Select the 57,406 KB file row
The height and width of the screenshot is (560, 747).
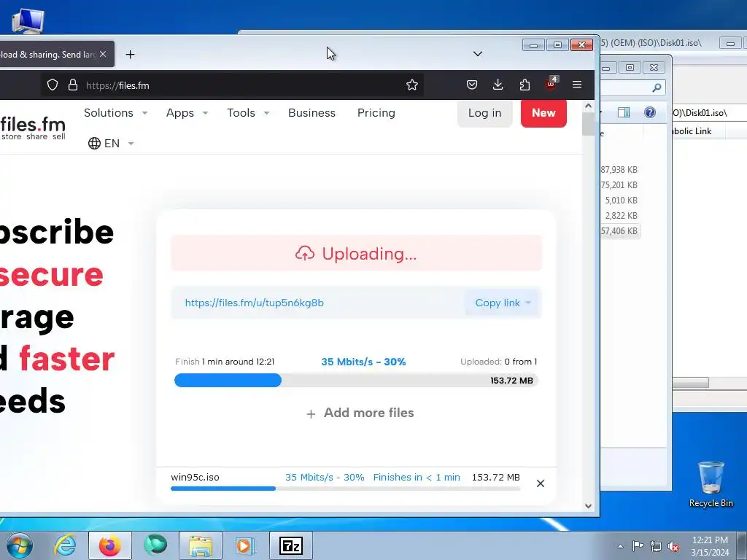(x=619, y=231)
